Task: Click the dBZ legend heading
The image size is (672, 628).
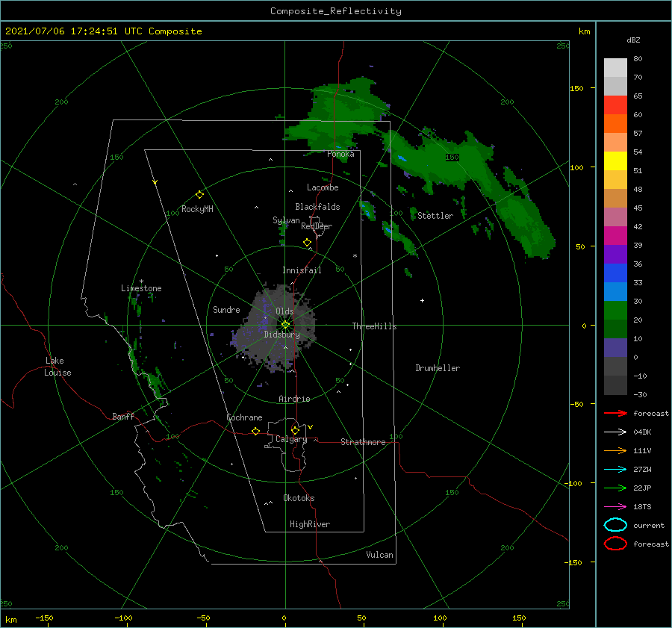Action: click(633, 40)
